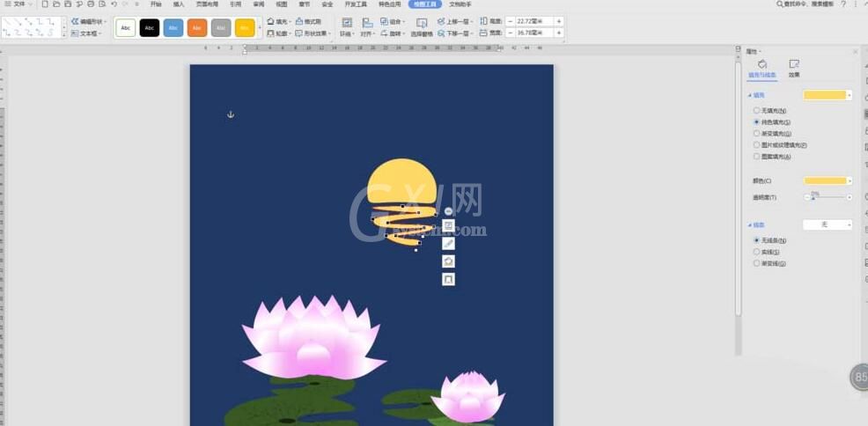Open the 选择窗格 (Selection Pane)
The width and height of the screenshot is (868, 426).
click(x=422, y=27)
